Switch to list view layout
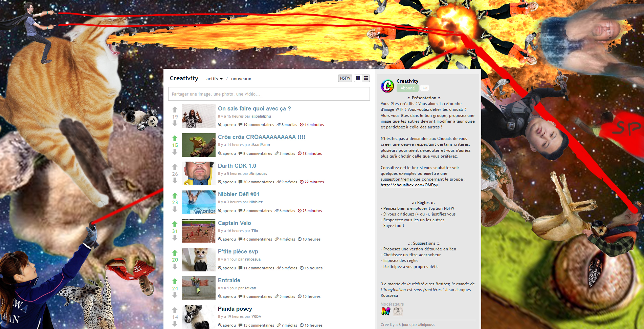 (x=366, y=78)
